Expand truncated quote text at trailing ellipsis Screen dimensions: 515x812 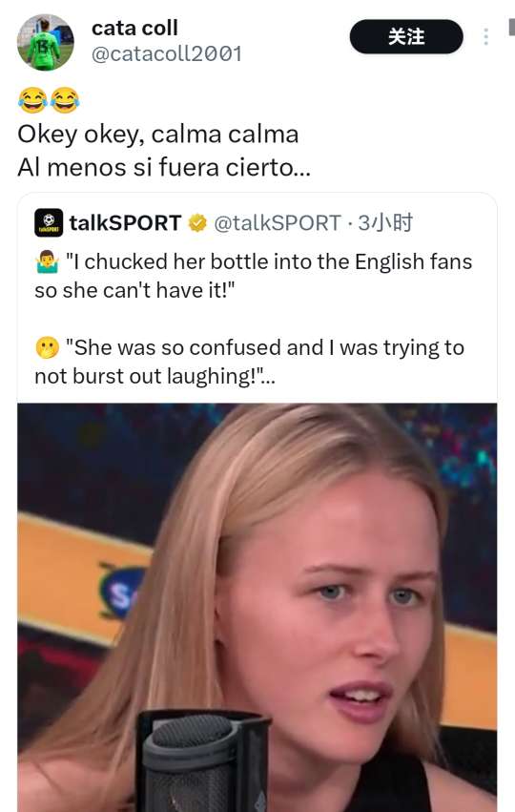tap(268, 377)
